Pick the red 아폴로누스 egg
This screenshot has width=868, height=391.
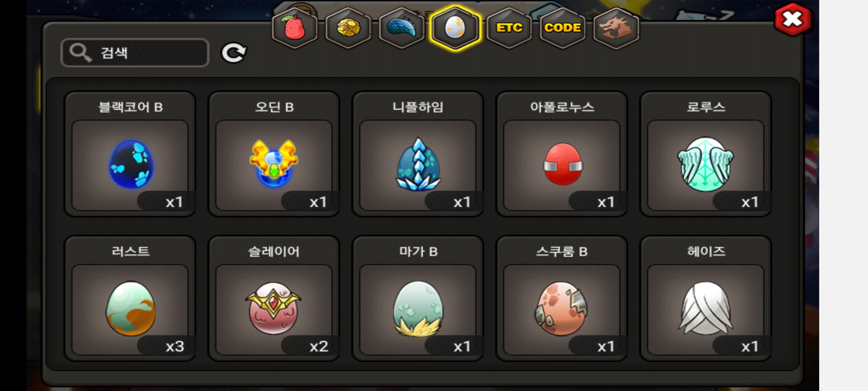(x=562, y=154)
